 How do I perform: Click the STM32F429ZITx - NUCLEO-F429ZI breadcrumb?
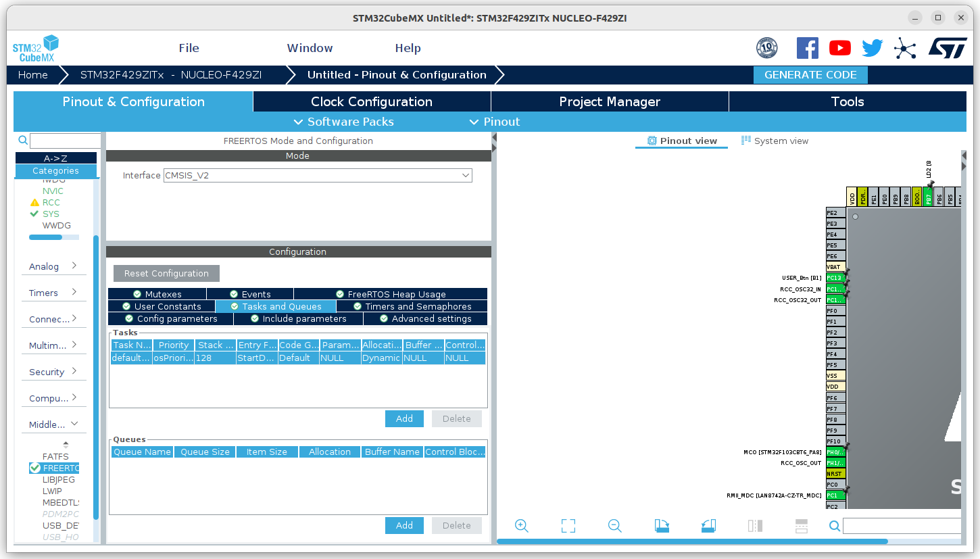pos(171,75)
